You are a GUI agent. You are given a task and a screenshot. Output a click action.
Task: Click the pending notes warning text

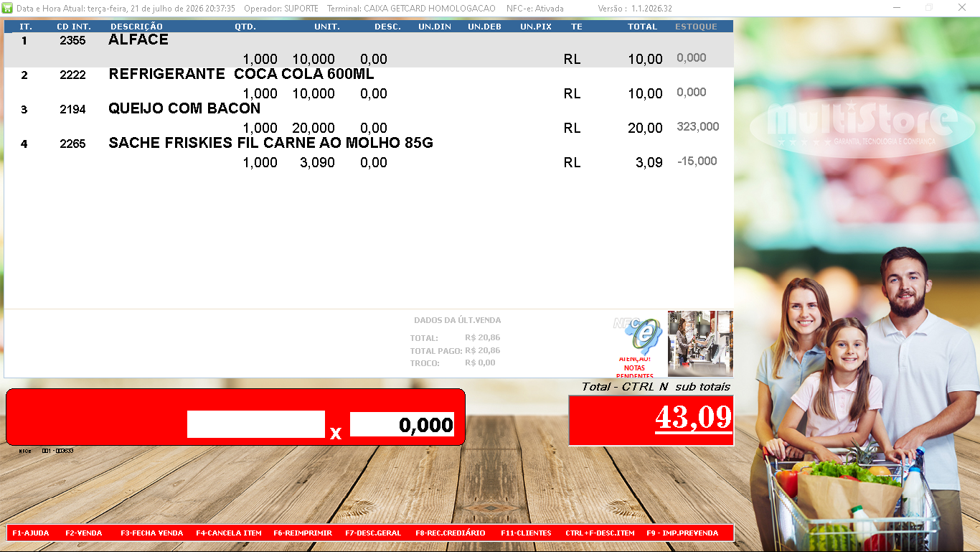pos(634,368)
